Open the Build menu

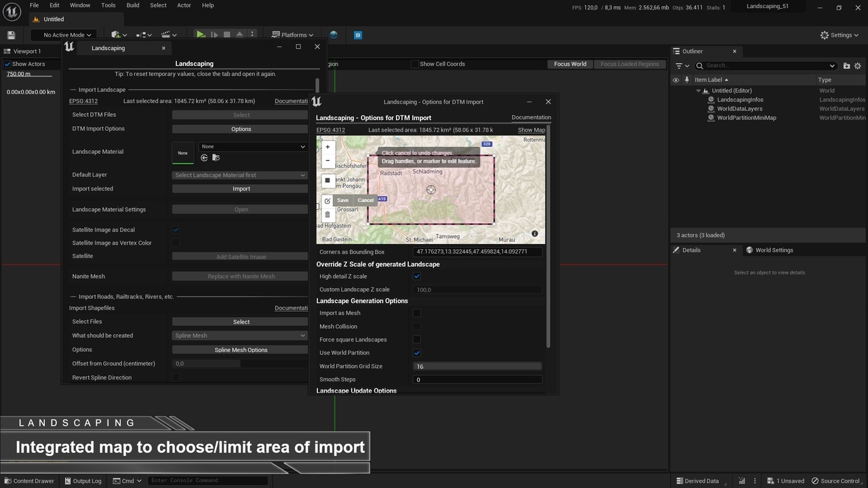[x=133, y=5]
